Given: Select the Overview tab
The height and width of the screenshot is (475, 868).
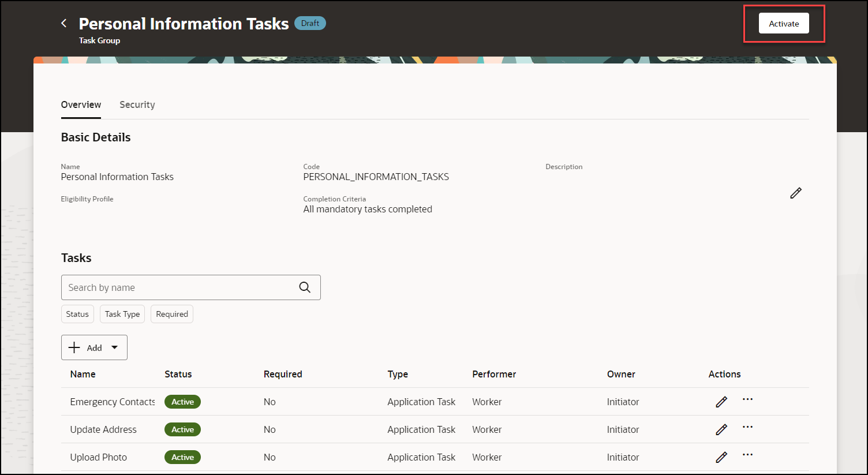Looking at the screenshot, I should (x=81, y=104).
